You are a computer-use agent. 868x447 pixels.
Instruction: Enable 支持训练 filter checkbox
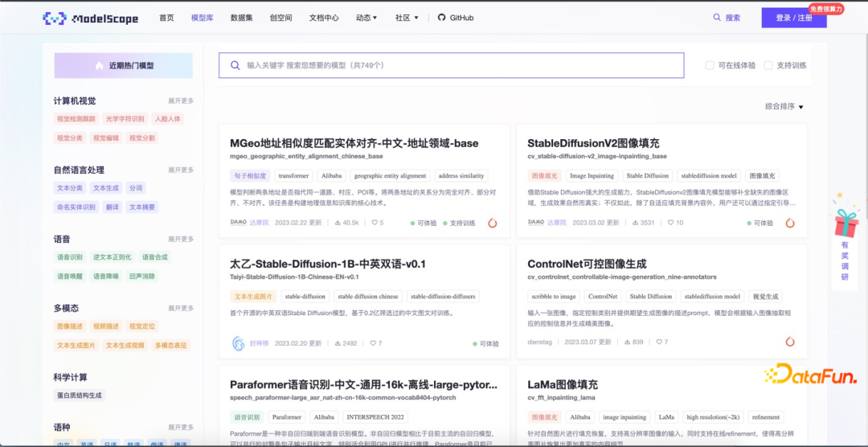tap(768, 65)
